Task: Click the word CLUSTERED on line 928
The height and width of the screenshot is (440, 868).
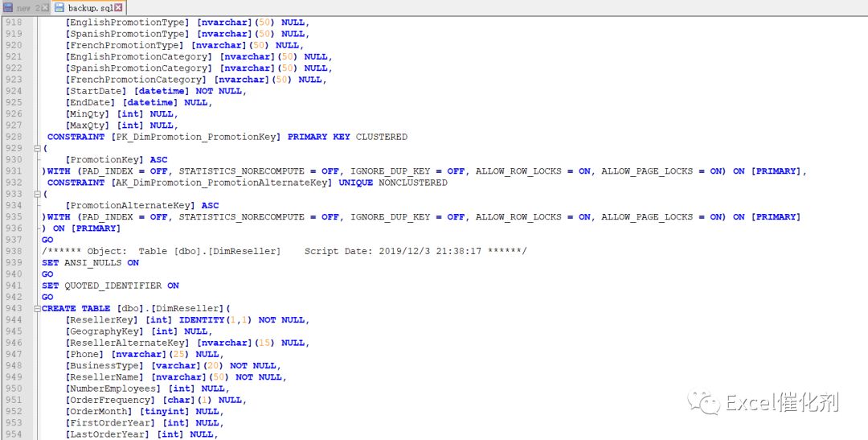Action: point(382,137)
